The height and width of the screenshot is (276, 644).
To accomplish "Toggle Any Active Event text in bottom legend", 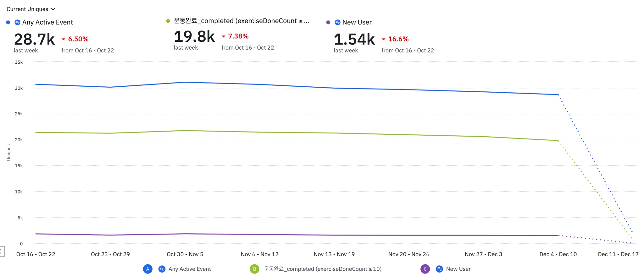I will [190, 269].
